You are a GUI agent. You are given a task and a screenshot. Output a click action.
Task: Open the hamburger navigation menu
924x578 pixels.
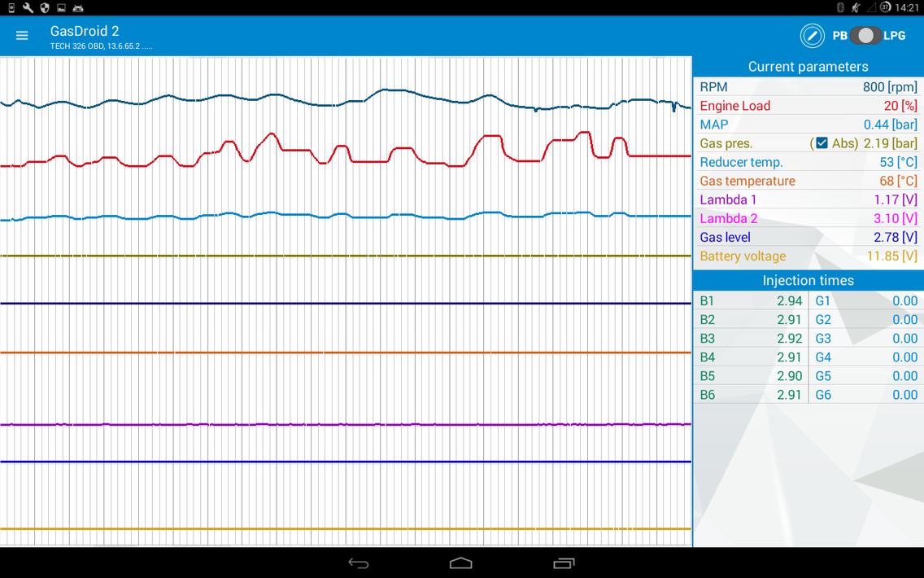(x=22, y=35)
